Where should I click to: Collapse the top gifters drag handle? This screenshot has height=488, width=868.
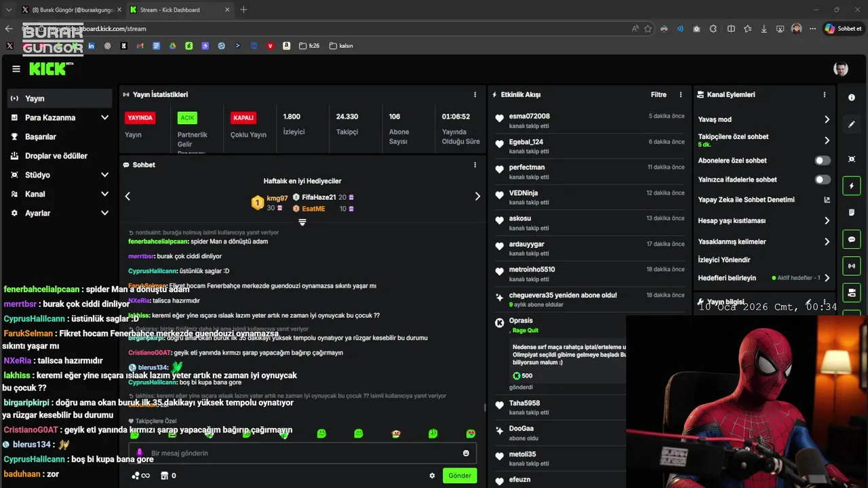point(302,222)
